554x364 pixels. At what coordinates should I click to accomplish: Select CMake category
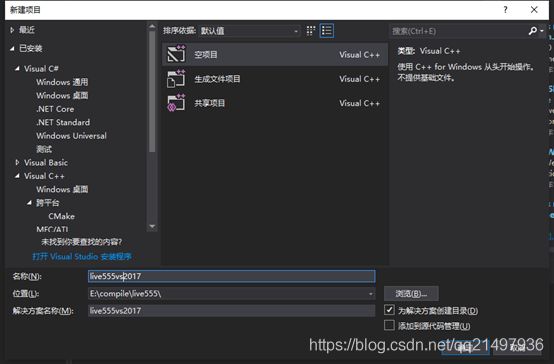[61, 216]
